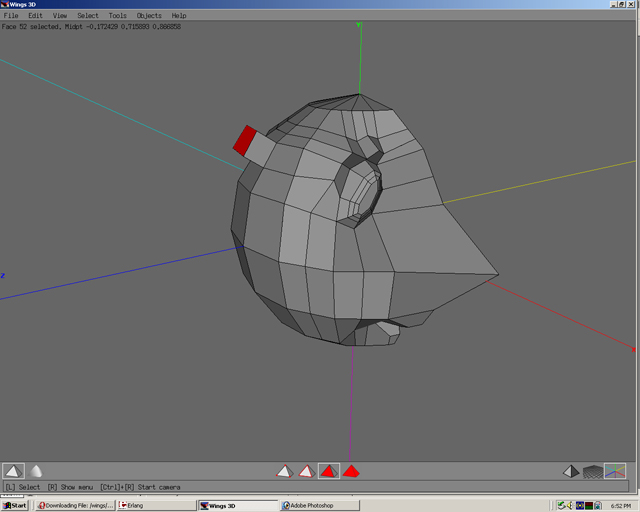Screen dimensions: 640x512
Task: Click the Wings 3D title bar icon
Action: point(4,4)
